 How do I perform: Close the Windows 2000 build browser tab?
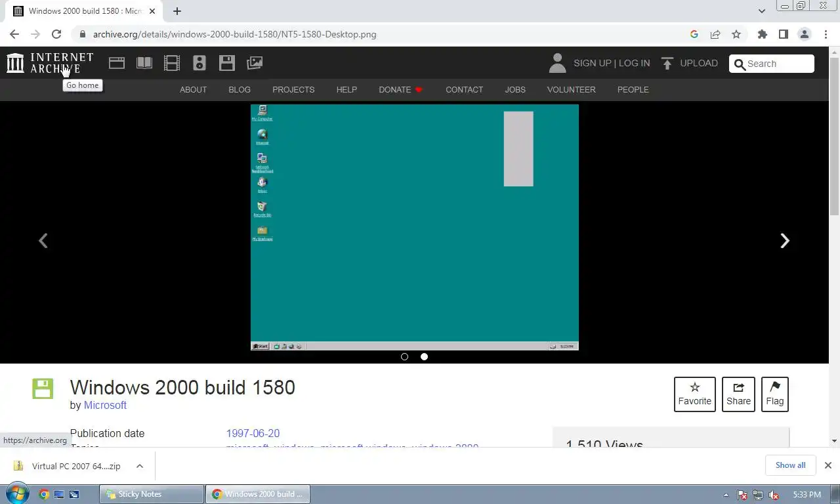152,11
